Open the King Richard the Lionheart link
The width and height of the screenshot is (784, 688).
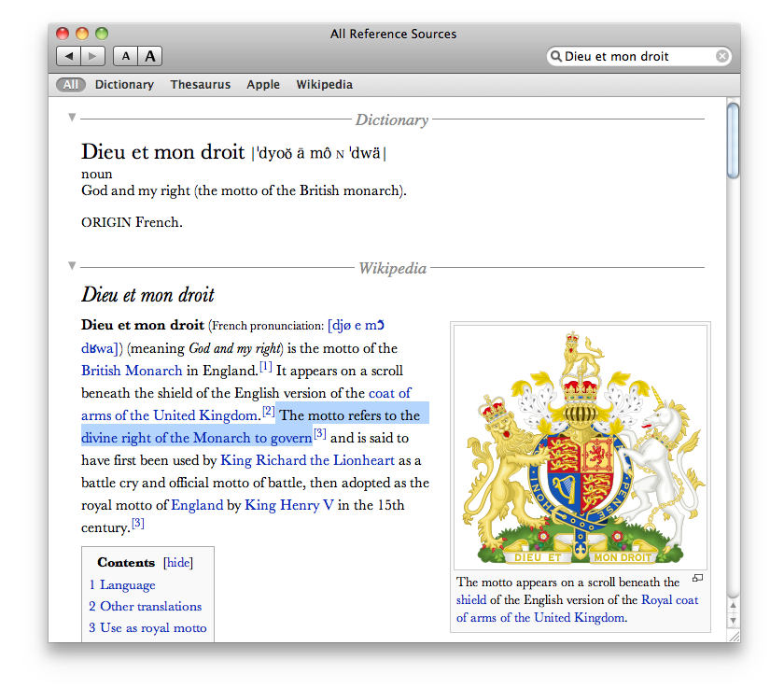pyautogui.click(x=307, y=460)
